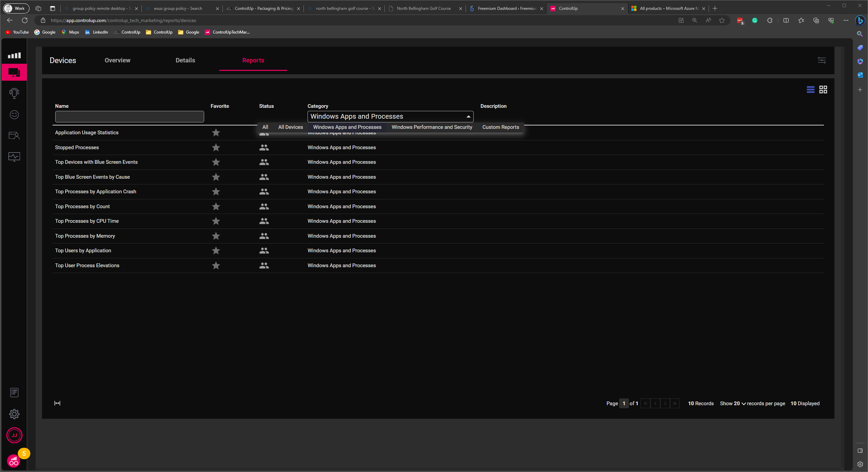Click the All Devices status filter
The width and height of the screenshot is (868, 472).
point(291,127)
